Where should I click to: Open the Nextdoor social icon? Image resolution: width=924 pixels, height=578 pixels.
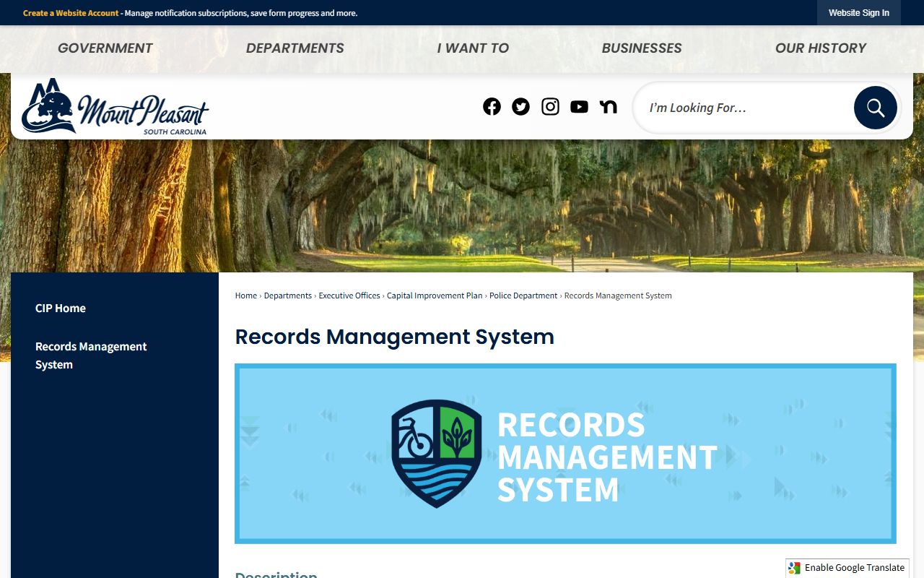coord(609,107)
